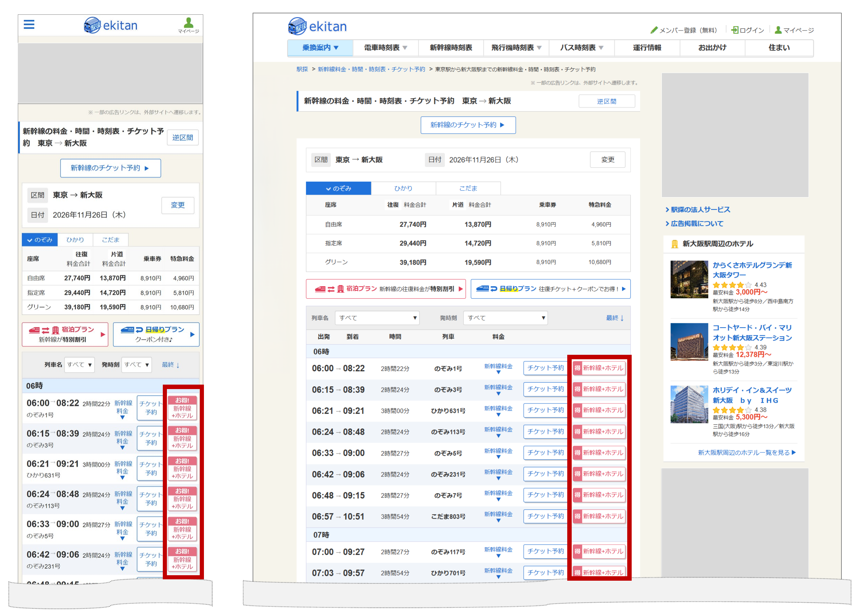Click 新幹線+ホテル for desktop 06:48 row
This screenshot has width=862, height=616.
[599, 495]
